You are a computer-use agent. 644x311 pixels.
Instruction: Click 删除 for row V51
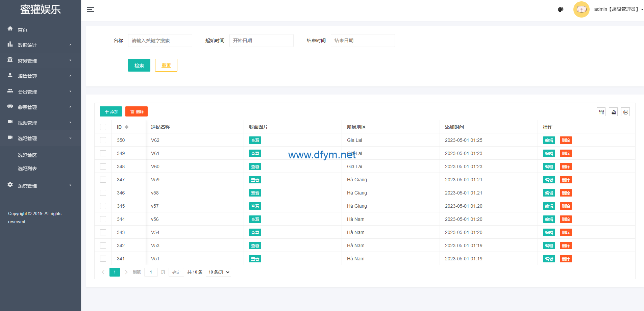coord(566,259)
